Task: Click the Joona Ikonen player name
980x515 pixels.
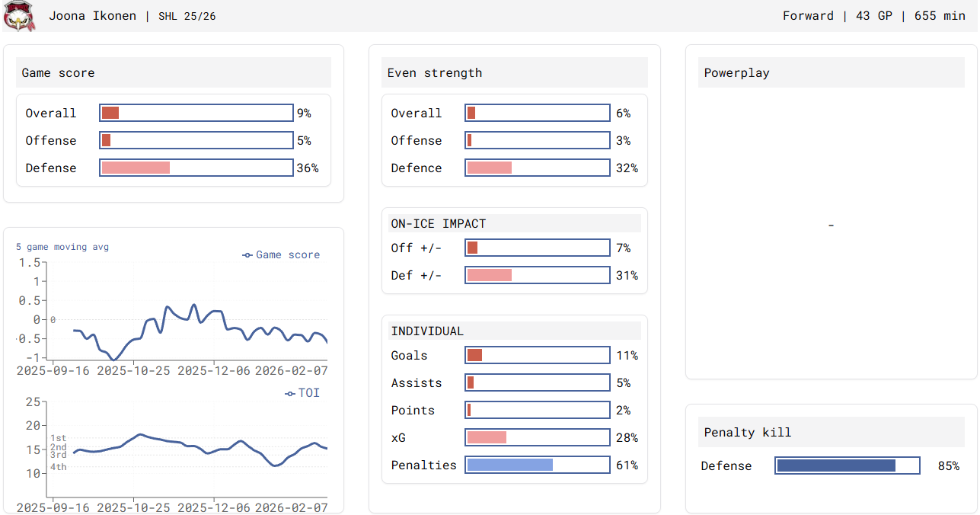Action: [x=92, y=16]
